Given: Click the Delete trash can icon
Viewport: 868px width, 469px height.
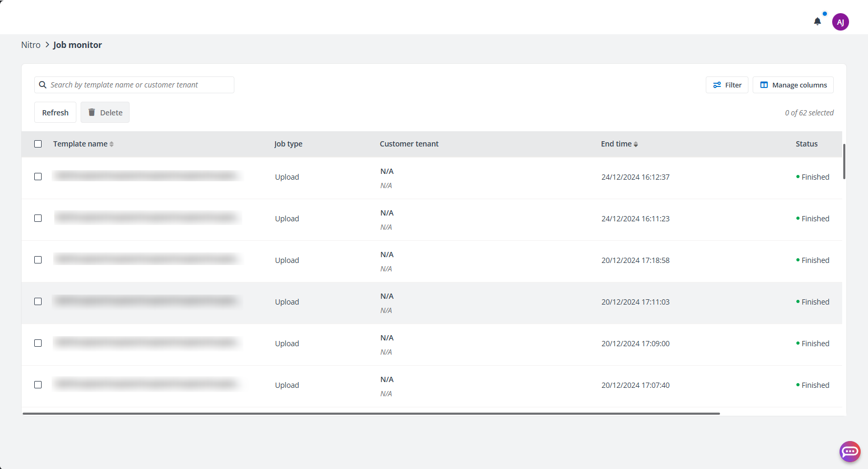Looking at the screenshot, I should (x=92, y=112).
